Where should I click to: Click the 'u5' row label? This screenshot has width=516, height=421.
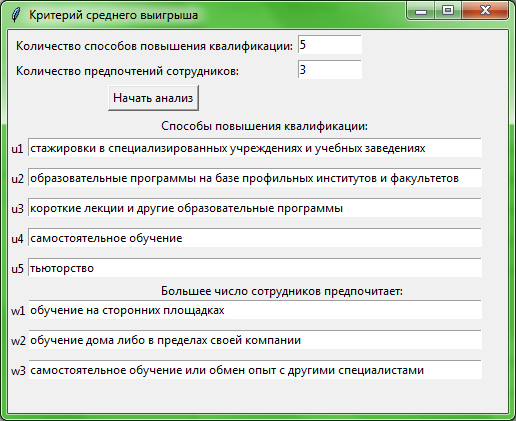pyautogui.click(x=17, y=269)
